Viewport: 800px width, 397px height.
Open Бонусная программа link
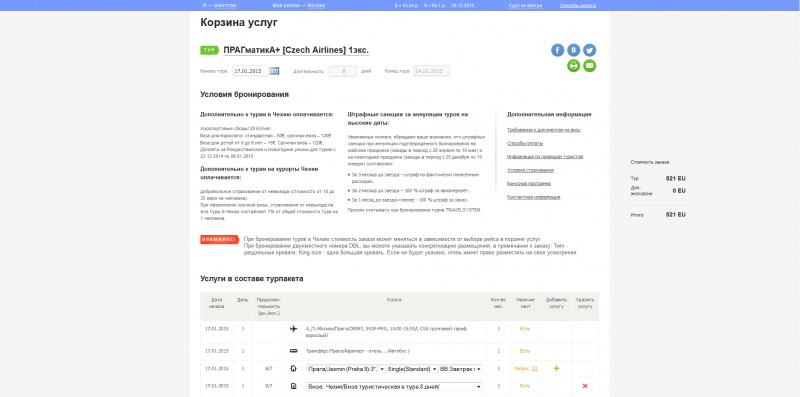(529, 183)
